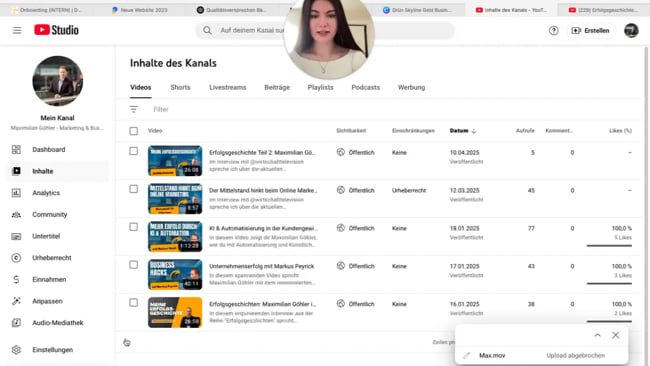The image size is (650, 366).
Task: Click Urheberrecht restriction in Der Mittelstand row
Action: (x=409, y=190)
